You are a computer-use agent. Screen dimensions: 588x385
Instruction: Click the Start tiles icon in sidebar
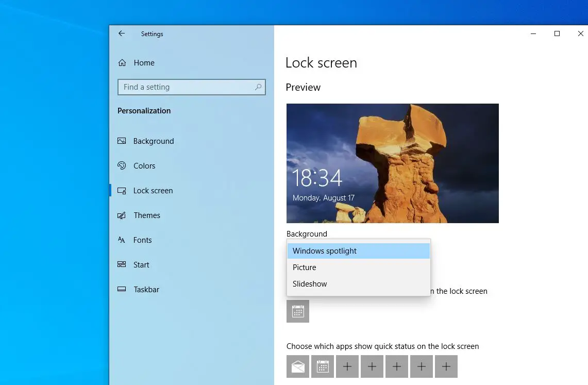click(x=122, y=265)
